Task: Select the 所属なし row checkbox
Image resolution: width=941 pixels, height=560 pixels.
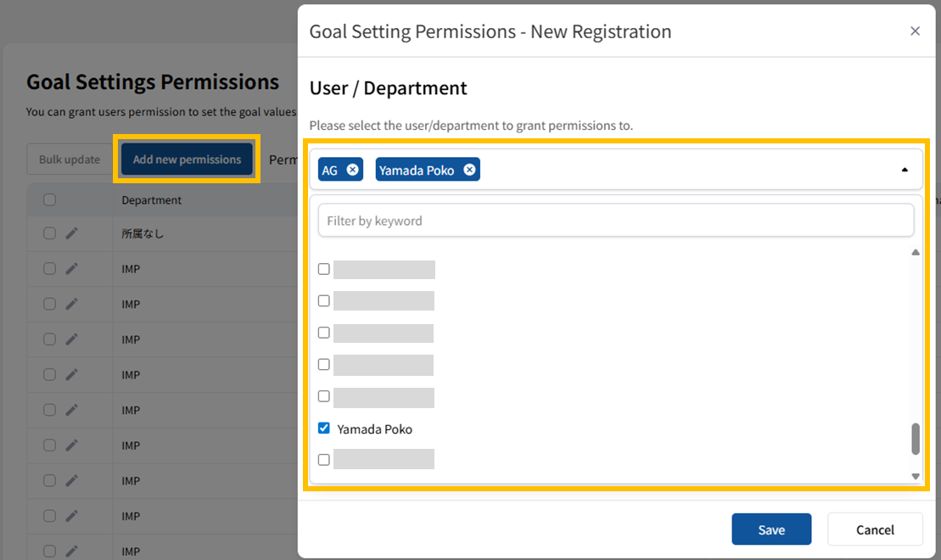Action: [x=49, y=233]
